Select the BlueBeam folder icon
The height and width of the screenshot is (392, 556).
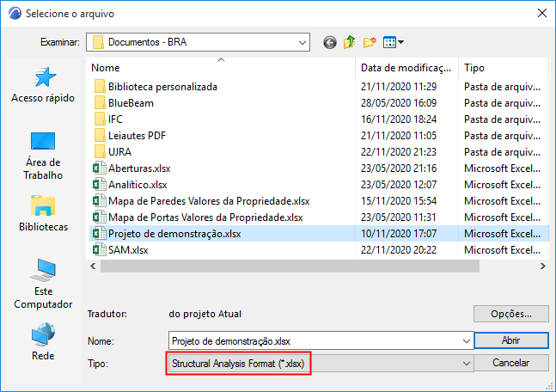pyautogui.click(x=100, y=103)
